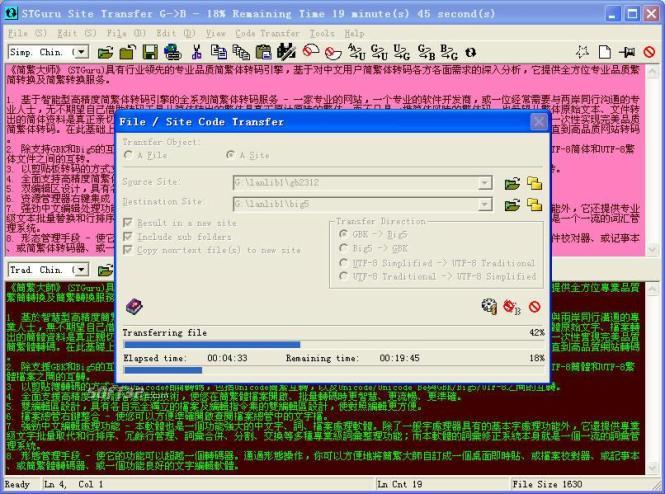
Task: Click scroll up arrow of pink text pane
Action: coord(652,72)
